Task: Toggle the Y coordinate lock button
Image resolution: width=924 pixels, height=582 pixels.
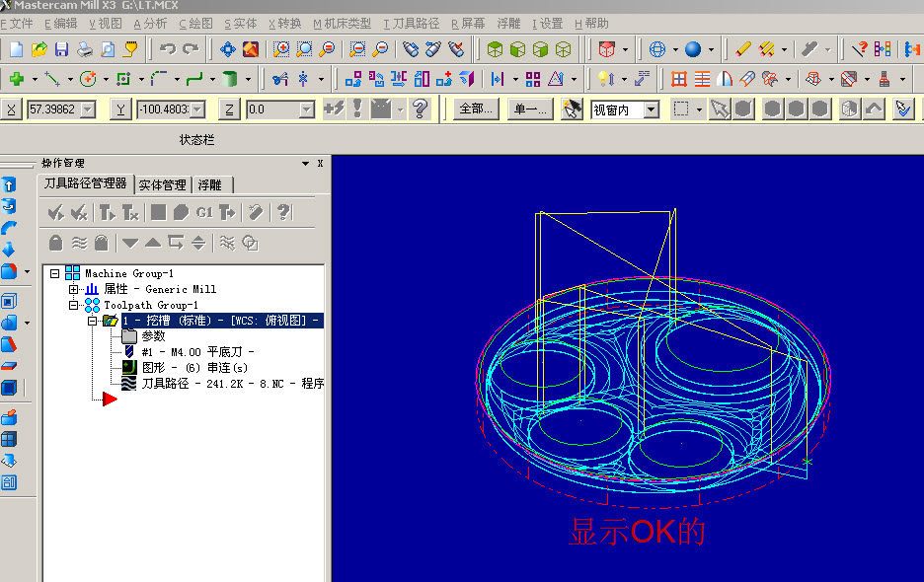Action: pos(120,109)
